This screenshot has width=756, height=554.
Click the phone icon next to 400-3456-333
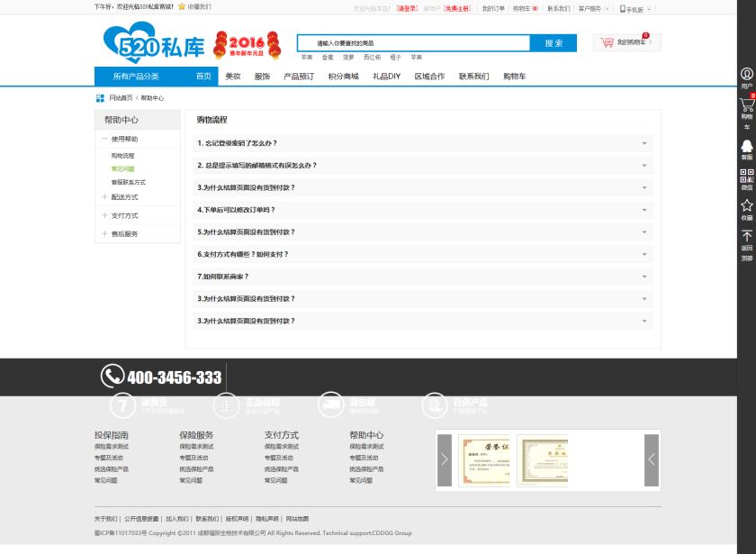[x=112, y=376]
